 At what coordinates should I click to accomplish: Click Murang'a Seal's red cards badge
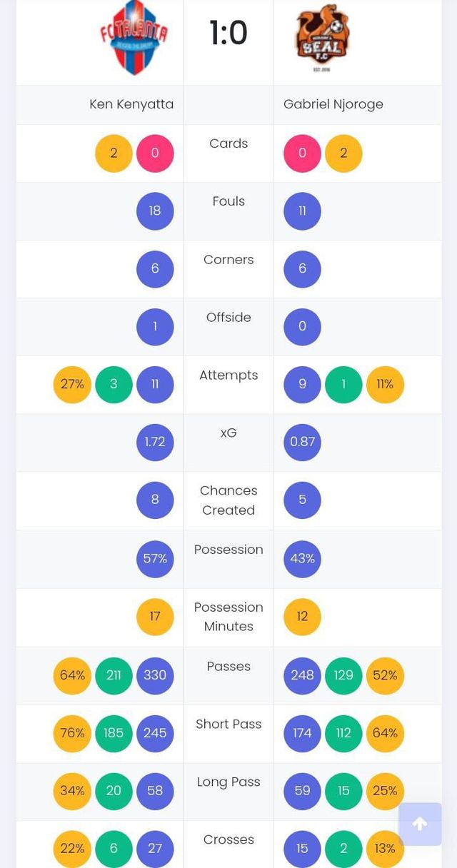[302, 153]
